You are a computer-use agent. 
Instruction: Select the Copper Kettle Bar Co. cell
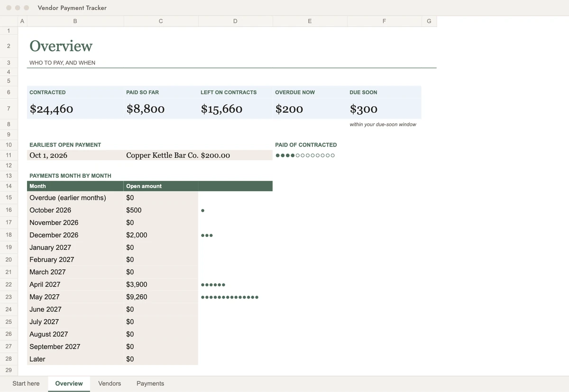click(x=162, y=155)
